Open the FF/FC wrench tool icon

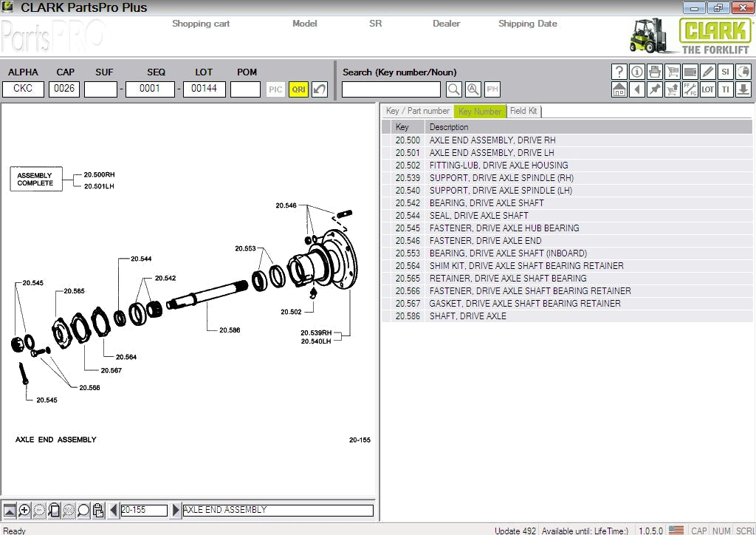point(690,89)
